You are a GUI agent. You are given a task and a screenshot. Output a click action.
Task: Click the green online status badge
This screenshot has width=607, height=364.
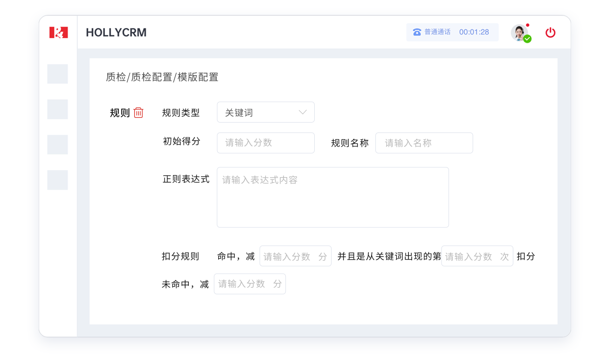point(527,39)
